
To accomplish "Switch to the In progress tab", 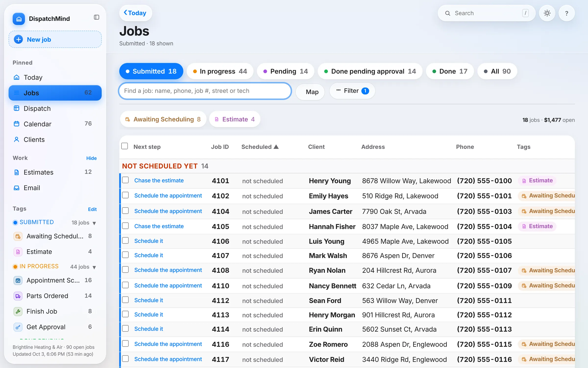I will point(220,71).
